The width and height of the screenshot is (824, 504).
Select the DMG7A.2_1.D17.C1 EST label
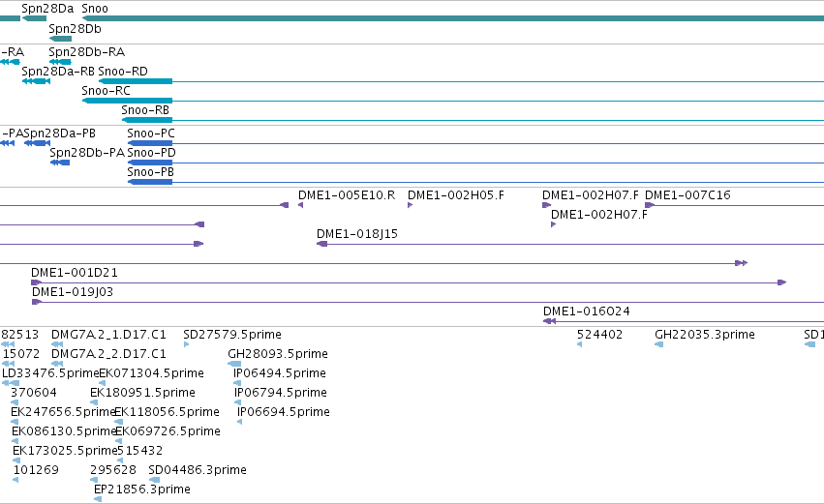[x=108, y=335]
